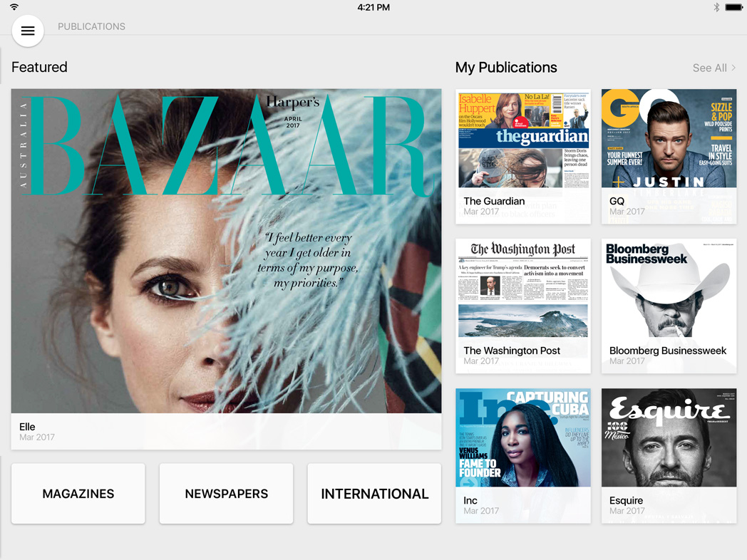This screenshot has width=747, height=560.
Task: Tap the battery indicator icon
Action: point(733,7)
